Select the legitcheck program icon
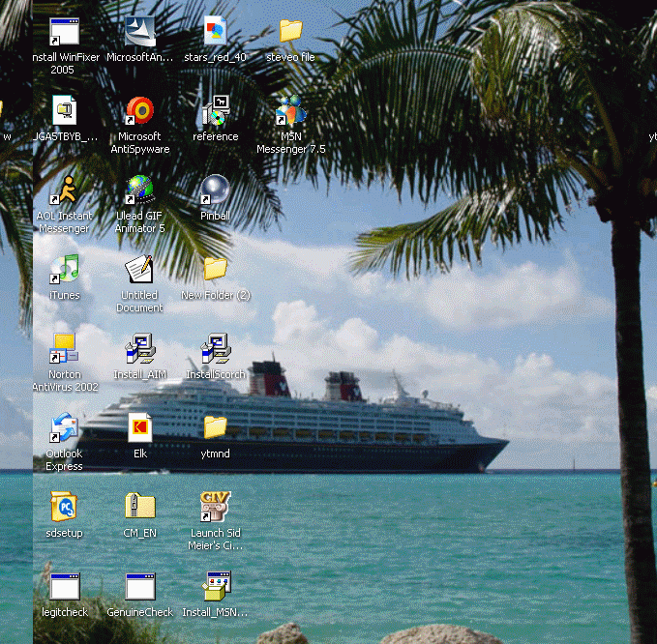657x644 pixels. point(64,586)
